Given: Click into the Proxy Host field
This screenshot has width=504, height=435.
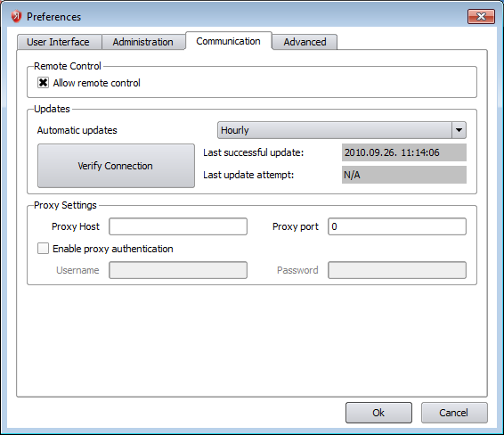Looking at the screenshot, I should (x=178, y=226).
